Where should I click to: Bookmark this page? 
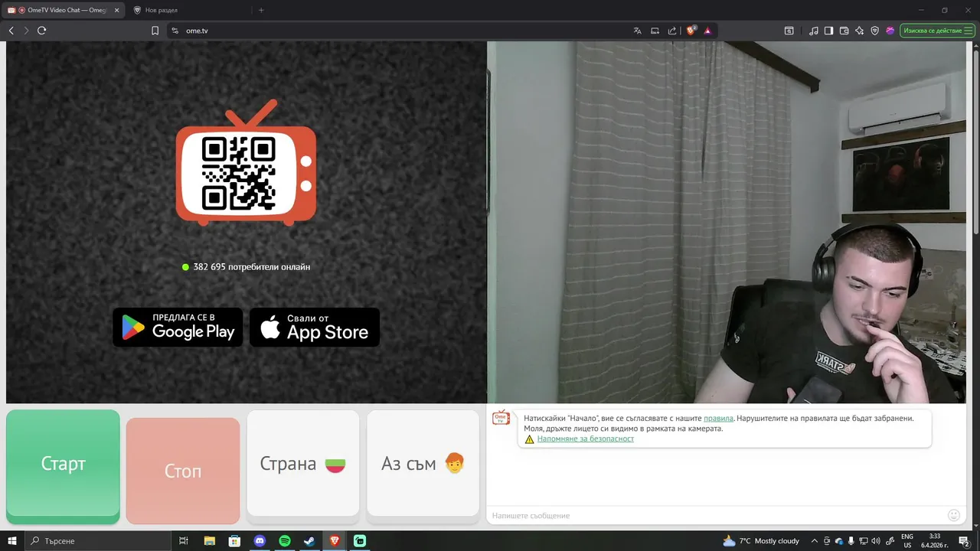click(155, 31)
